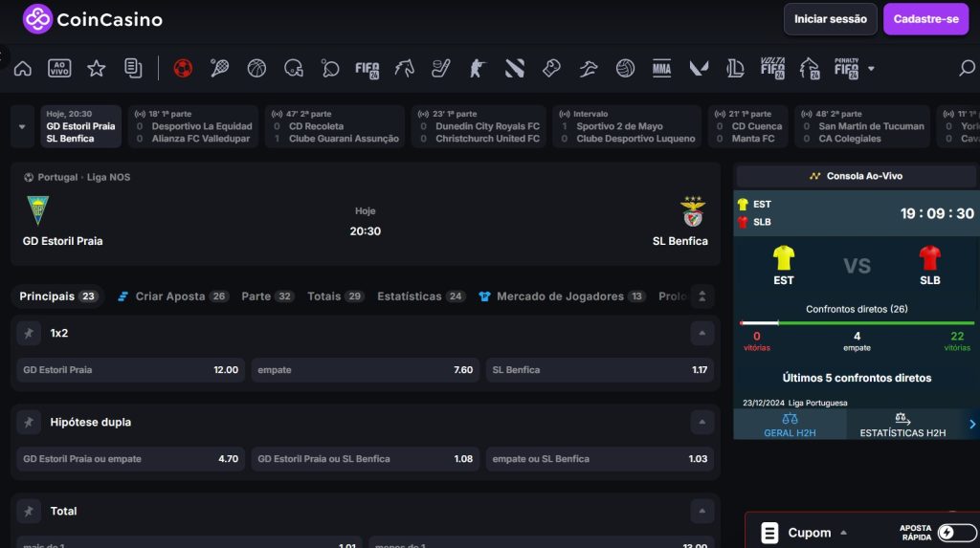Bet on SL Benfica at 1.17
This screenshot has height=548, width=980.
pyautogui.click(x=600, y=370)
